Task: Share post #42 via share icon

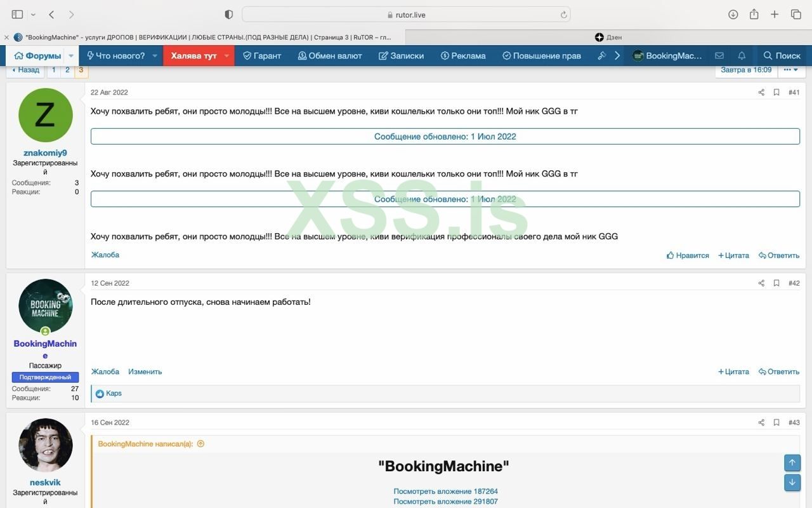Action: pyautogui.click(x=761, y=283)
